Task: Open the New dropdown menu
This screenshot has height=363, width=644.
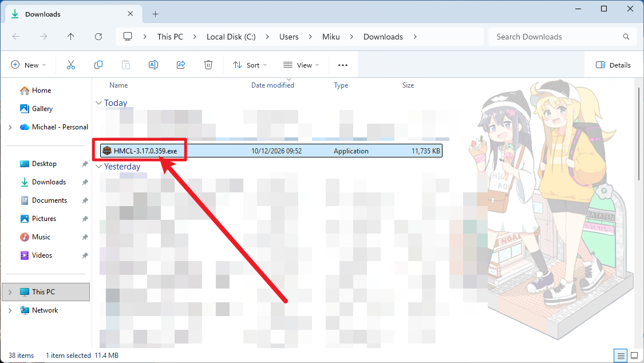Action: [x=29, y=65]
